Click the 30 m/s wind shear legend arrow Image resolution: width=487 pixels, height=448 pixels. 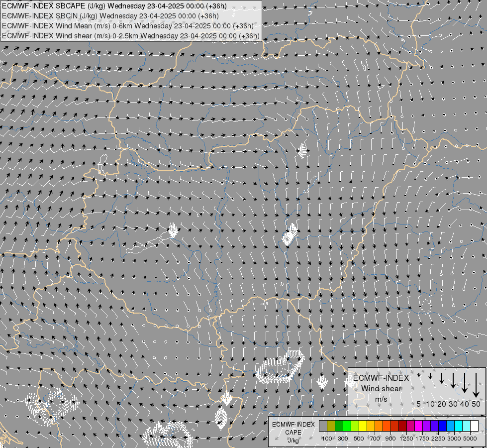453,380
